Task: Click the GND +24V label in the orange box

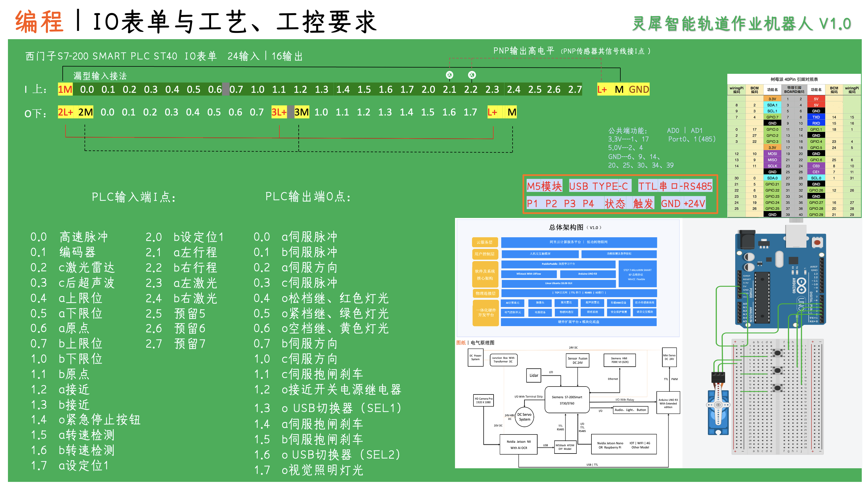Action: coord(683,203)
